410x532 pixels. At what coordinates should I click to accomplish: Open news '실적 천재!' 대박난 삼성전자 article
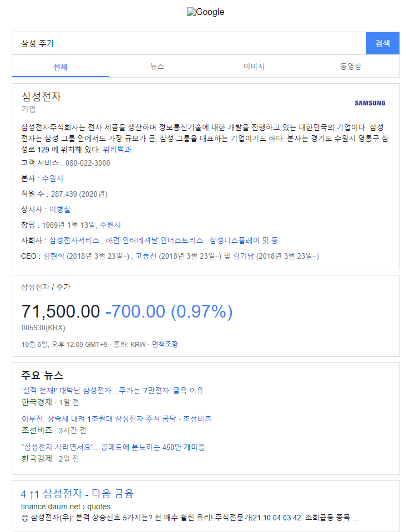pos(112,391)
